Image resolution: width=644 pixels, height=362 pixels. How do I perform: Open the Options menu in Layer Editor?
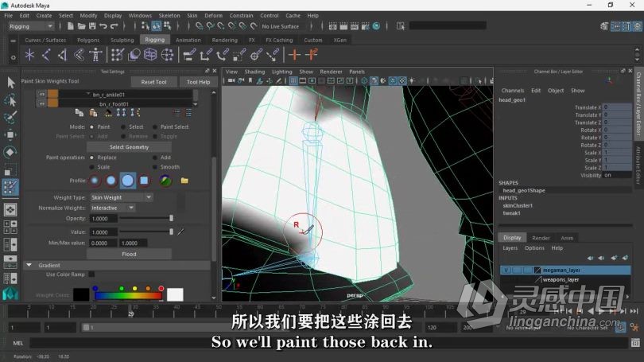pos(534,248)
